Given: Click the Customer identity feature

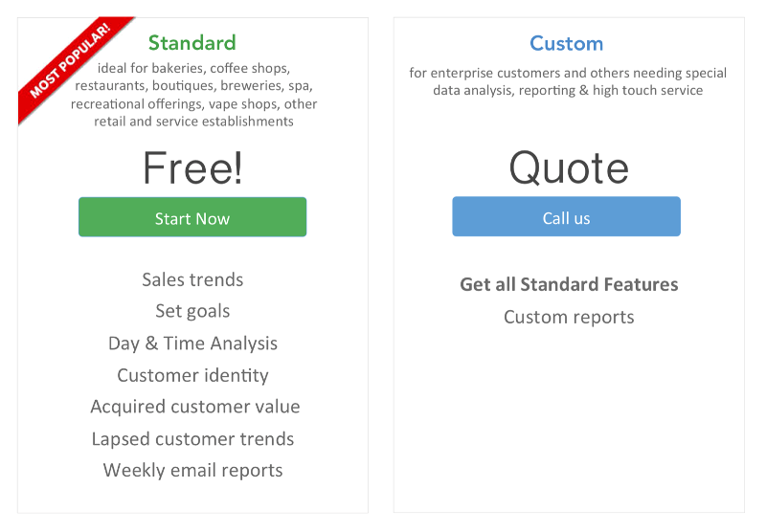Looking at the screenshot, I should tap(192, 375).
